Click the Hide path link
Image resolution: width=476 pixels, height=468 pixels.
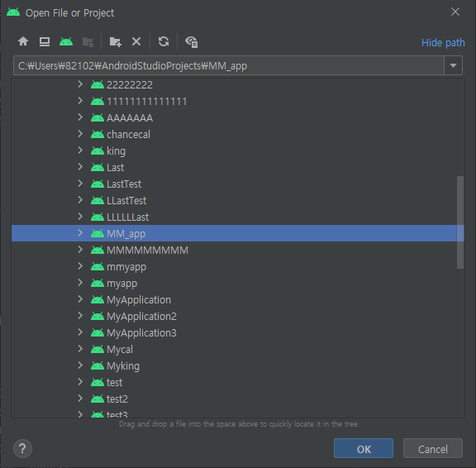(x=443, y=42)
